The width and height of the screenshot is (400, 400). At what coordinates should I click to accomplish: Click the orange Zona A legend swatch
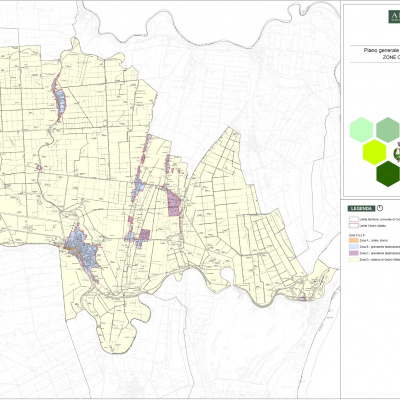pos(354,240)
